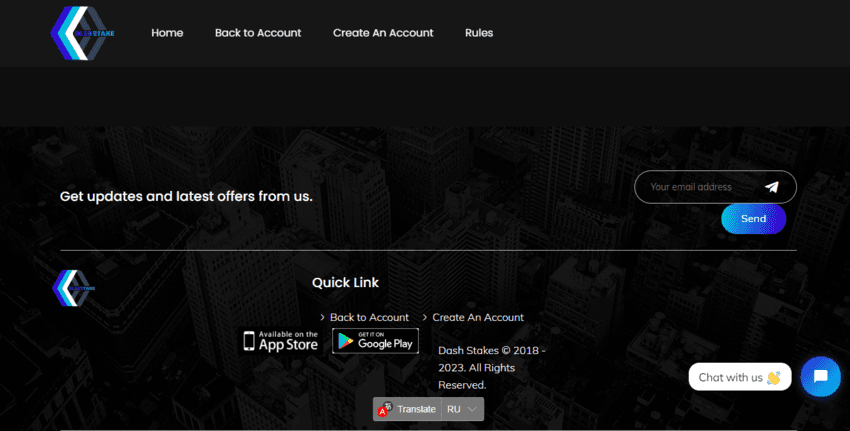Viewport: 850px width, 431px height.
Task: Click the Dash Stake logo in the header
Action: (82, 33)
